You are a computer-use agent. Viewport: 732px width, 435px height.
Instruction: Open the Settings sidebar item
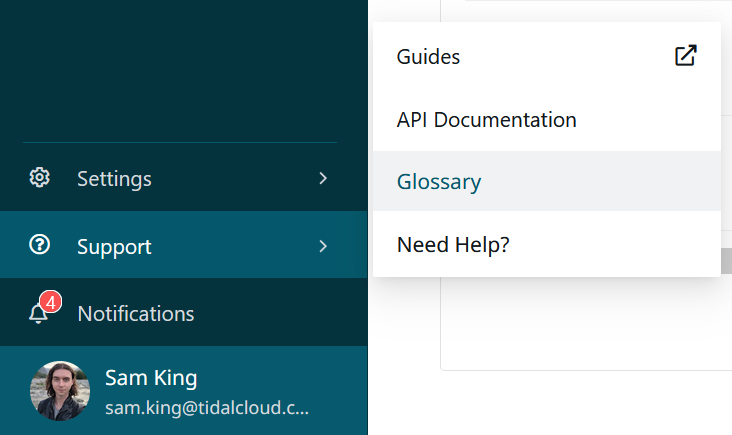pyautogui.click(x=114, y=179)
